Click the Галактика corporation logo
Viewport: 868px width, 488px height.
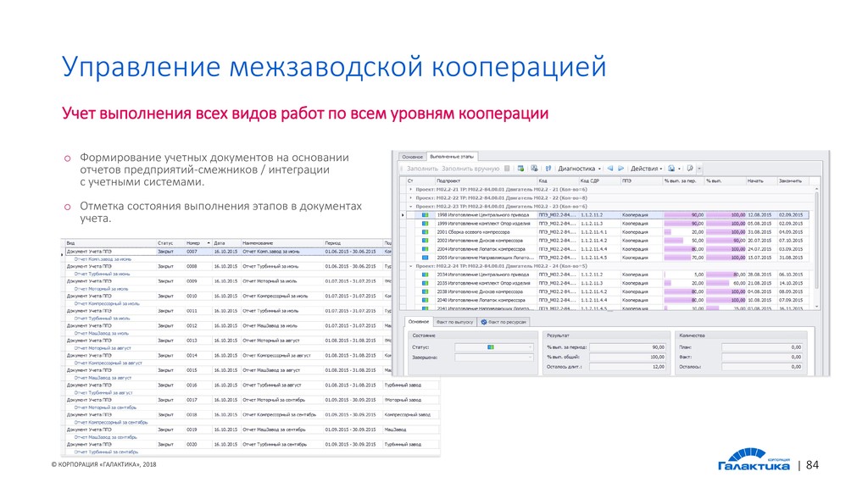pyautogui.click(x=754, y=460)
